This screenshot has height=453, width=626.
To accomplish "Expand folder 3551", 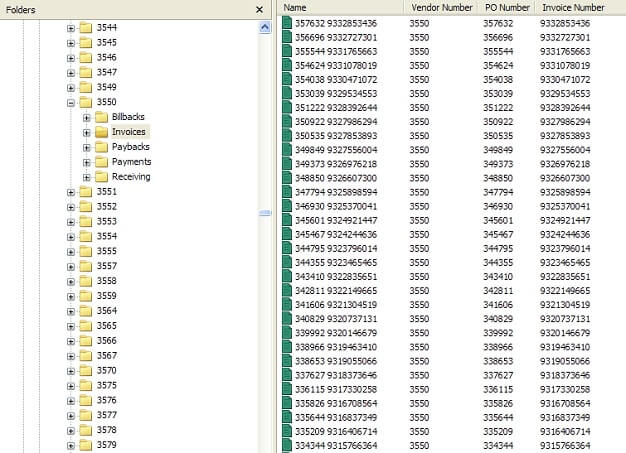I will (71, 192).
